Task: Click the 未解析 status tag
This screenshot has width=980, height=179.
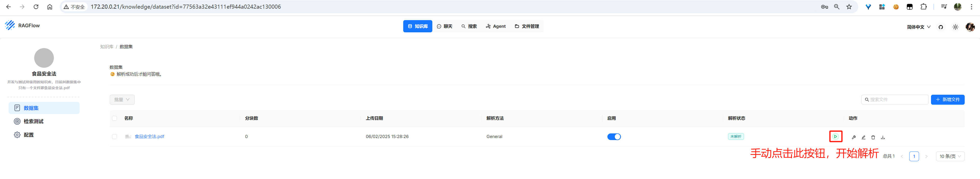Action: [736, 136]
